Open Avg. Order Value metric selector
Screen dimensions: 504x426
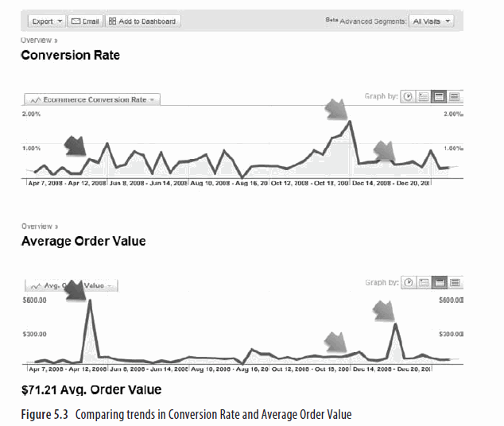(x=72, y=285)
